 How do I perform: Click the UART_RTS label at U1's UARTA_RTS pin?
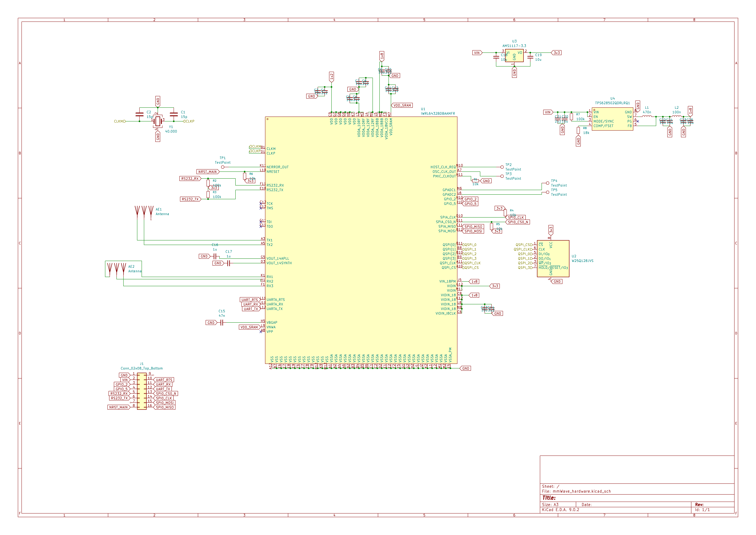click(250, 300)
